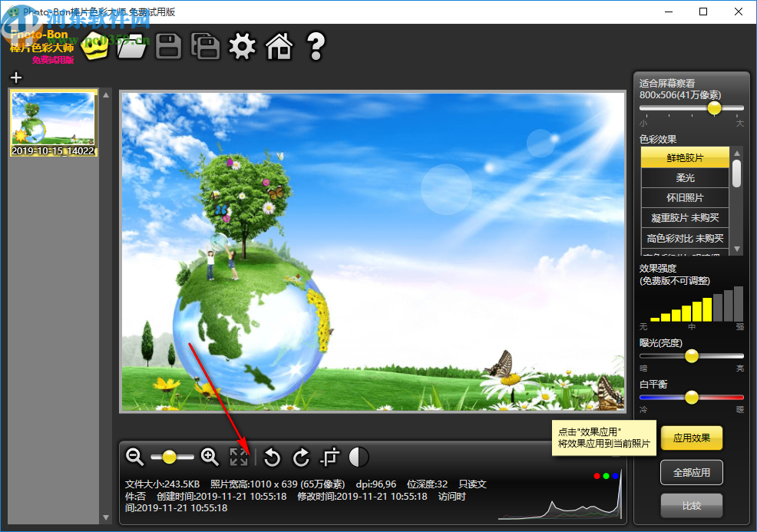
Task: Zoom in with the plus magnifier icon
Action: point(210,457)
